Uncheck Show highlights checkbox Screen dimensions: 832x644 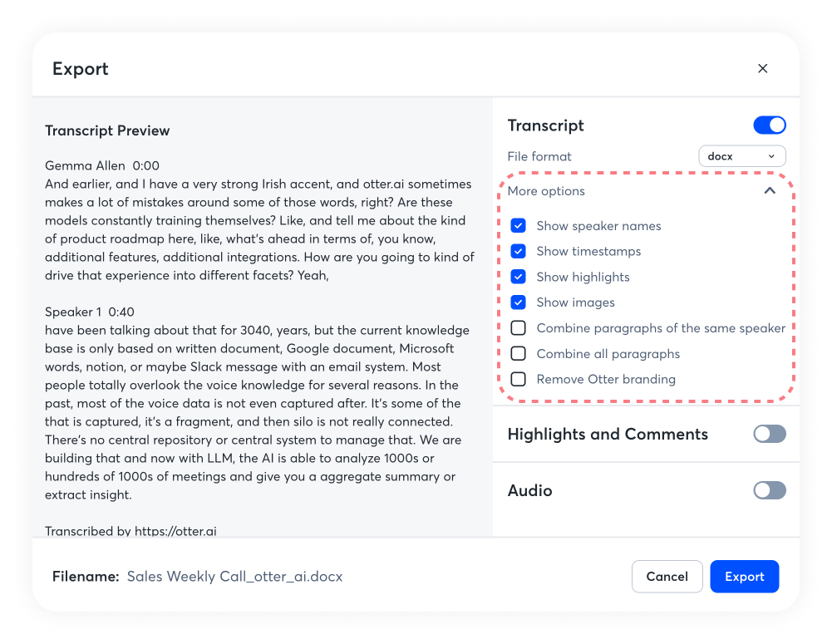pyautogui.click(x=519, y=277)
